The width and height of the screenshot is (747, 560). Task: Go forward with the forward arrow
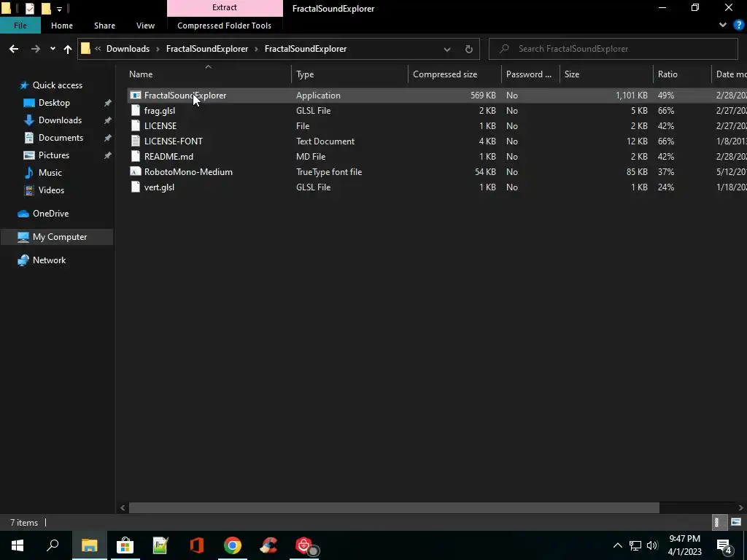tap(35, 49)
